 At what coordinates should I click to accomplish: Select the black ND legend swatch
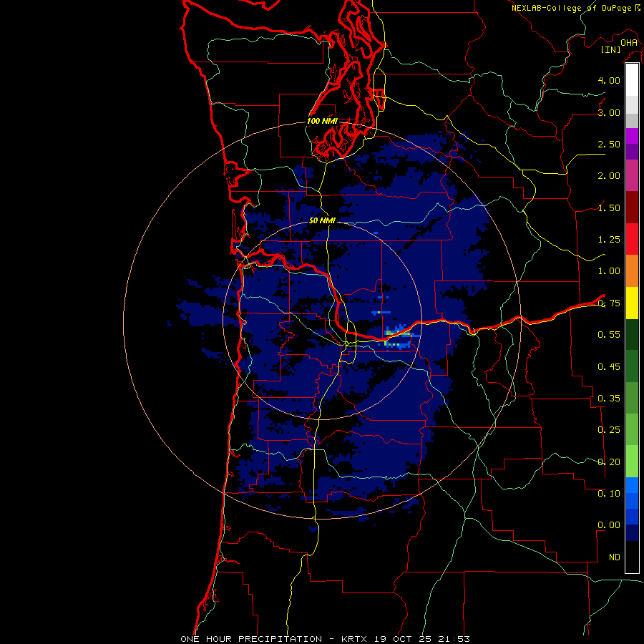point(632,557)
